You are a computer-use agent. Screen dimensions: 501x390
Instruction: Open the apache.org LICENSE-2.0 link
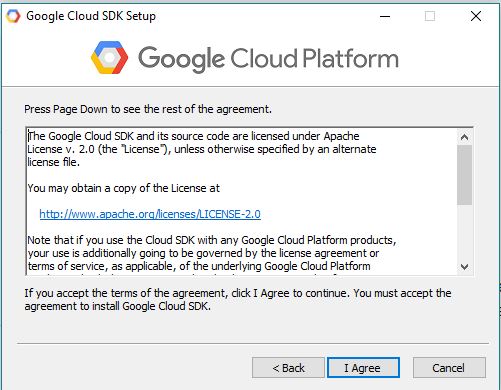click(x=150, y=214)
